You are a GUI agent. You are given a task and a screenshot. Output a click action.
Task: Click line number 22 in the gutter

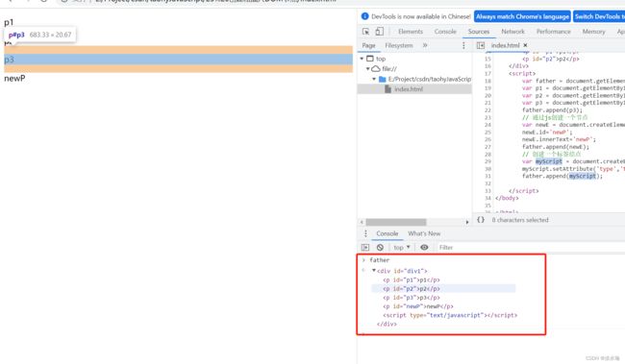pos(487,110)
